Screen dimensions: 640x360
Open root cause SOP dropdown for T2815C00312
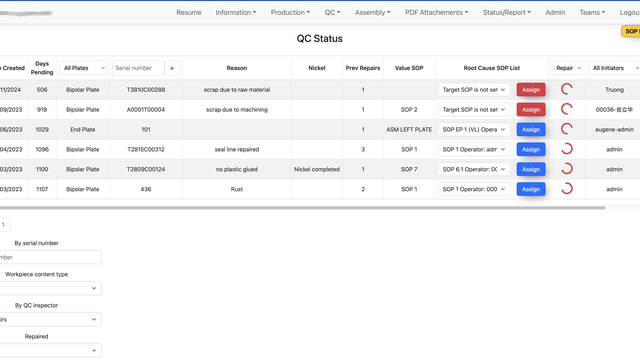[x=474, y=149]
